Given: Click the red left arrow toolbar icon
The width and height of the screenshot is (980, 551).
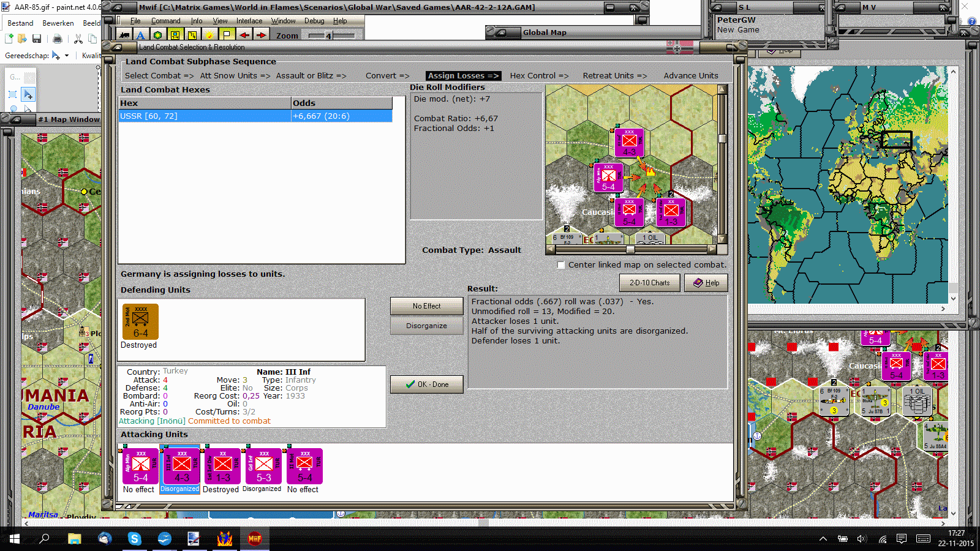Looking at the screenshot, I should (x=244, y=35).
